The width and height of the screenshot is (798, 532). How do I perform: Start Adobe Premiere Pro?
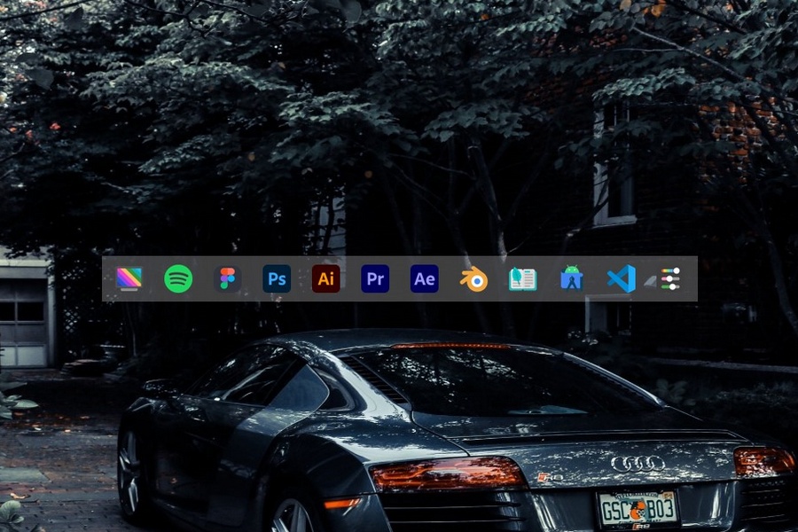(x=375, y=279)
